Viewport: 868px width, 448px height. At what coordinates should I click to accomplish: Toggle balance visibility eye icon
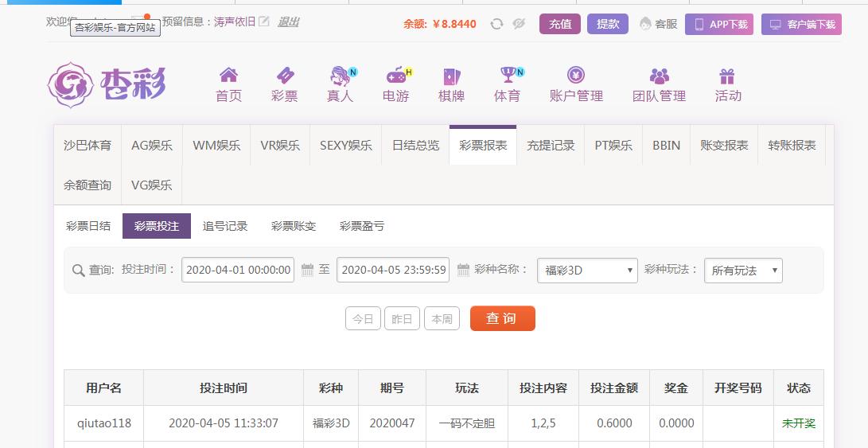click(519, 24)
